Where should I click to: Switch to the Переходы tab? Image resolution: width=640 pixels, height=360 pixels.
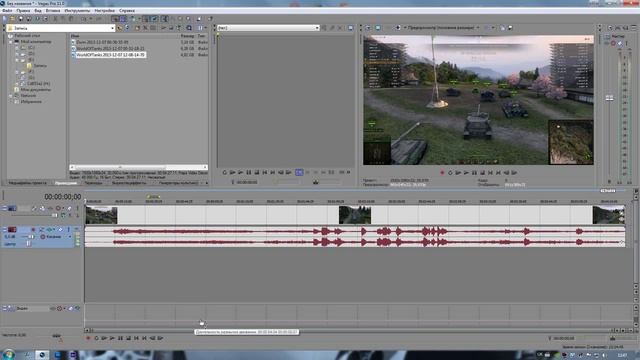[93, 183]
